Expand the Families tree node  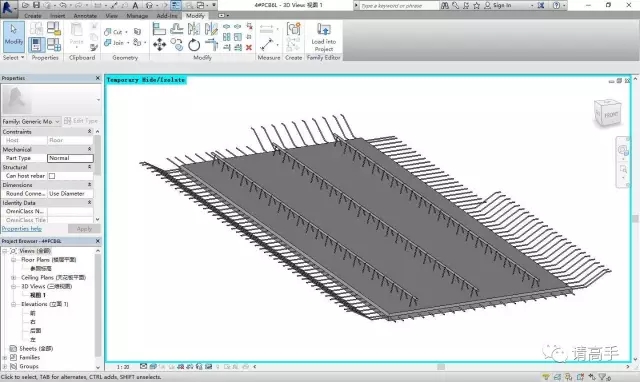(5, 357)
